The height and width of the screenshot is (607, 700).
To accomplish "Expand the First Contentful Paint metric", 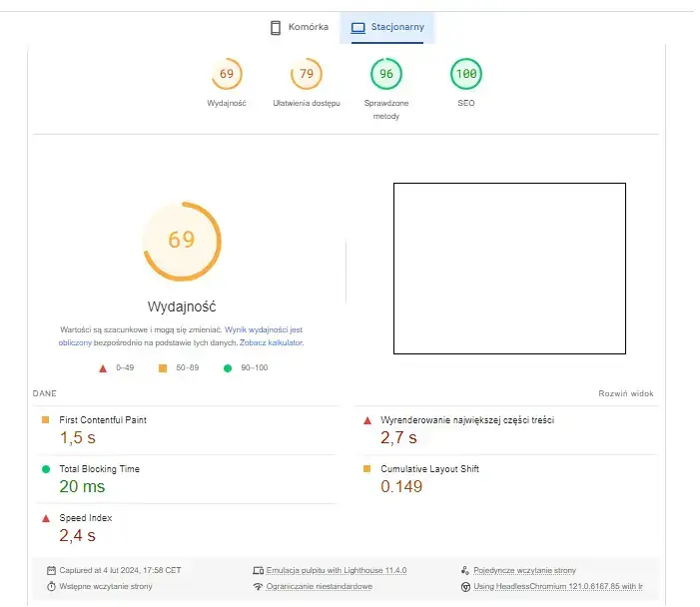I will click(x=104, y=420).
